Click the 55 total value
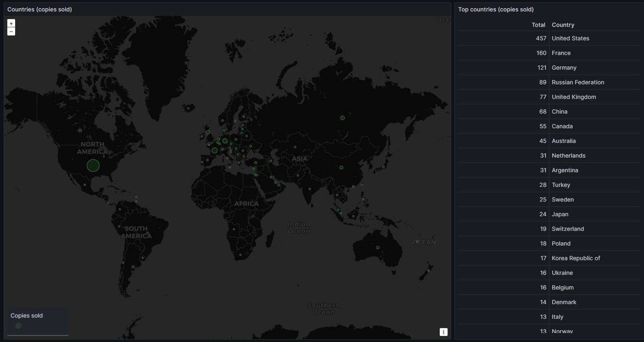644x342 pixels. coord(543,126)
